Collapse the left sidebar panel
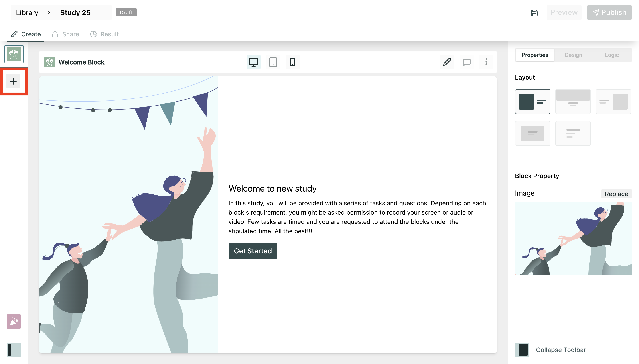 (x=14, y=350)
